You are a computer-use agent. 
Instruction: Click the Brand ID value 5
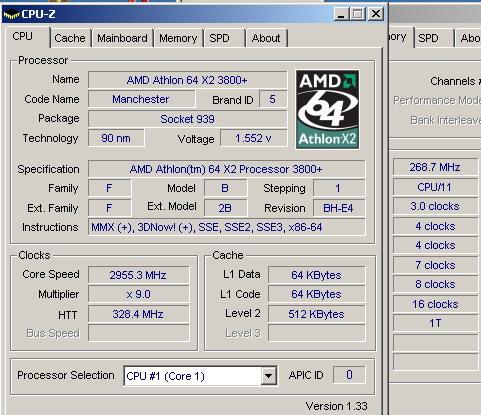coord(273,99)
